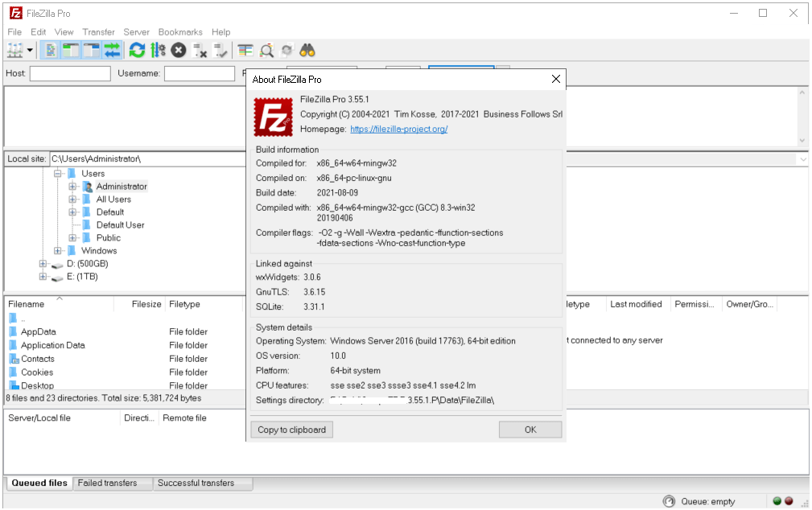Toggle the message log display
This screenshot has width=812, height=510.
coord(50,50)
